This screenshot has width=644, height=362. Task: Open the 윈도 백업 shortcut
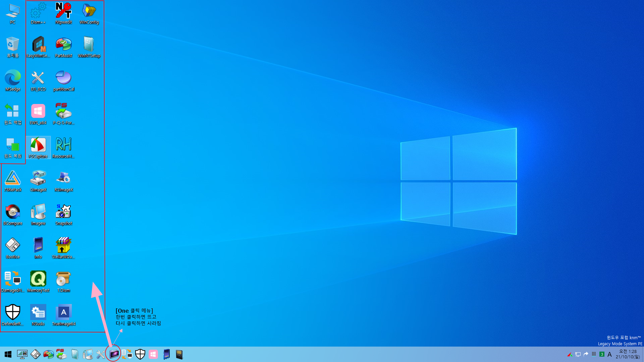click(13, 114)
